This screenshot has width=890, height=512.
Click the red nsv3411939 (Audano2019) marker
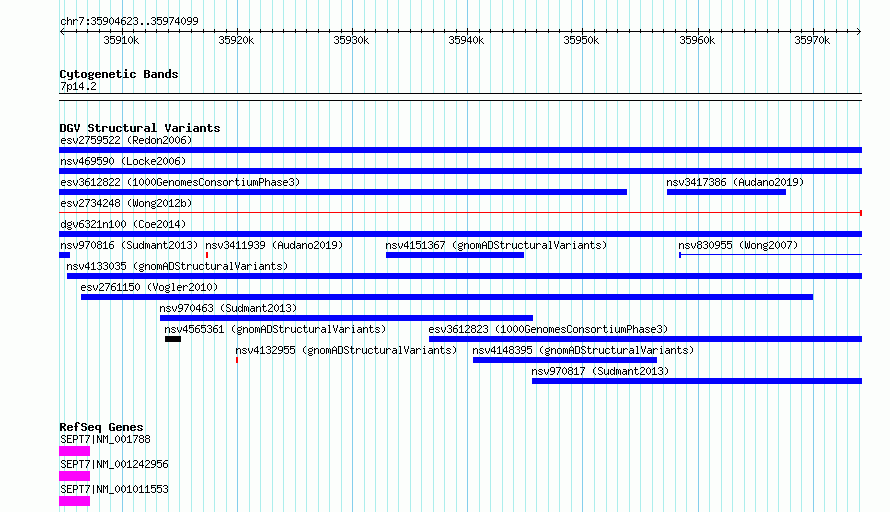(x=207, y=255)
